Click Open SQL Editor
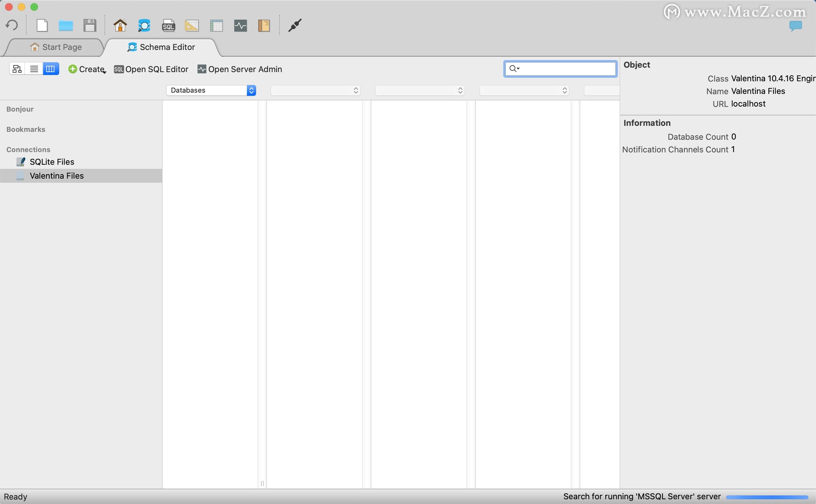Viewport: 816px width, 504px height. [x=151, y=69]
